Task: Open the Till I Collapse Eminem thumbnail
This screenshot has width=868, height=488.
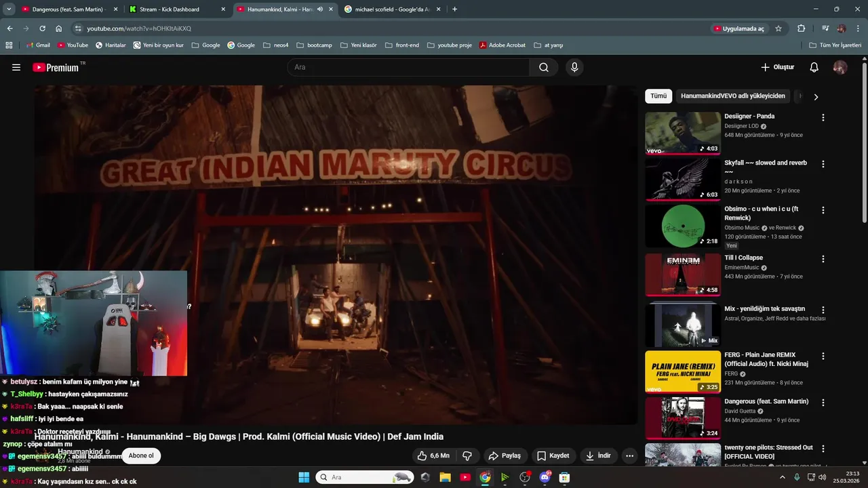Action: click(683, 275)
